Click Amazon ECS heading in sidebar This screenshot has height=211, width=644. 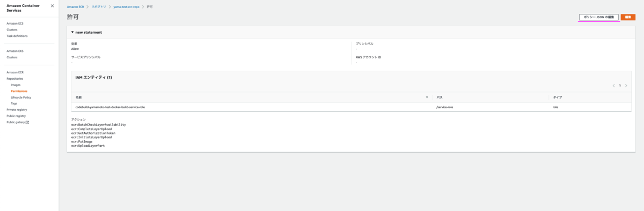point(15,24)
